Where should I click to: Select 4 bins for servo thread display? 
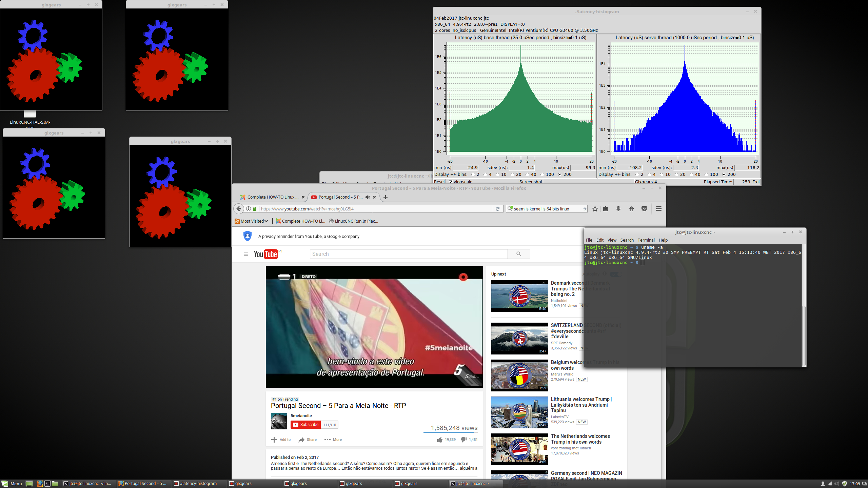pos(649,175)
